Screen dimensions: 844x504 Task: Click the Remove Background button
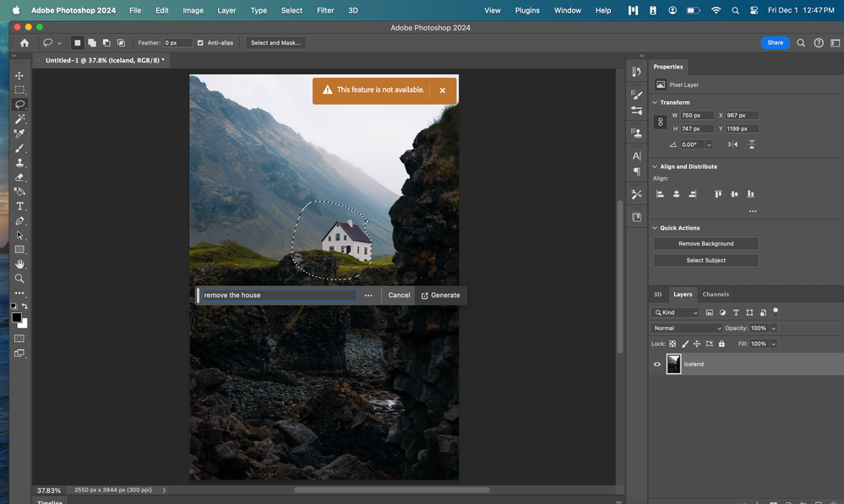(705, 244)
